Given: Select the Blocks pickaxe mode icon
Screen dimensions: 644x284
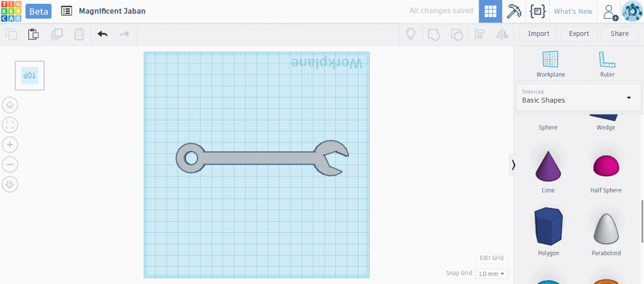Looking at the screenshot, I should point(514,11).
